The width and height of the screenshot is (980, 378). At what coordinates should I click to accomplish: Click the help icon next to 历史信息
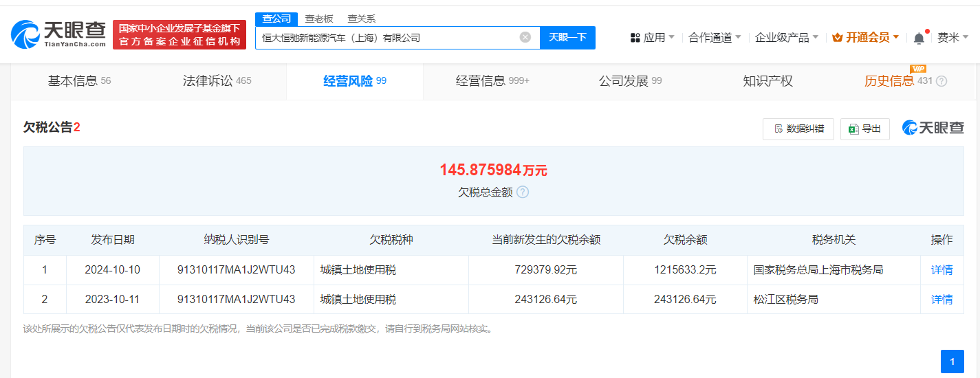pos(941,81)
